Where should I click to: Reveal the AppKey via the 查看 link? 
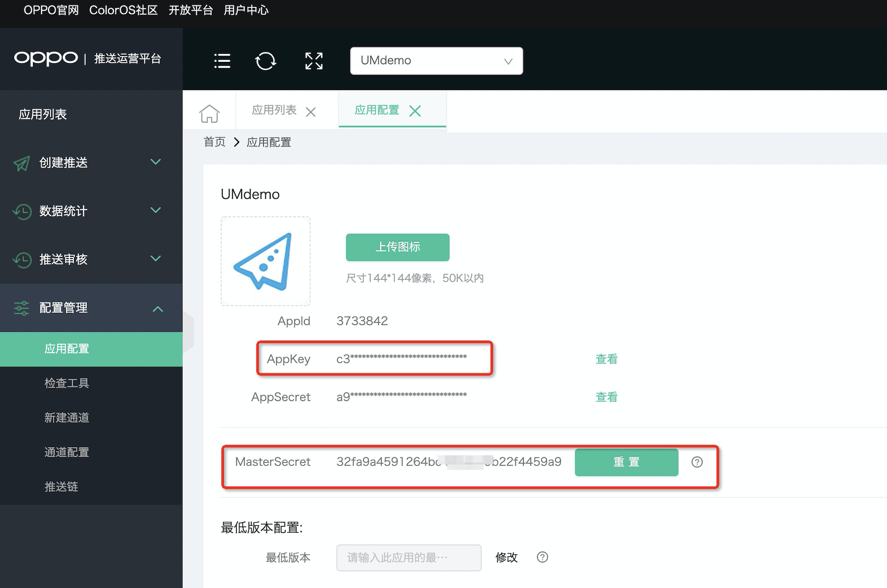[x=607, y=359]
